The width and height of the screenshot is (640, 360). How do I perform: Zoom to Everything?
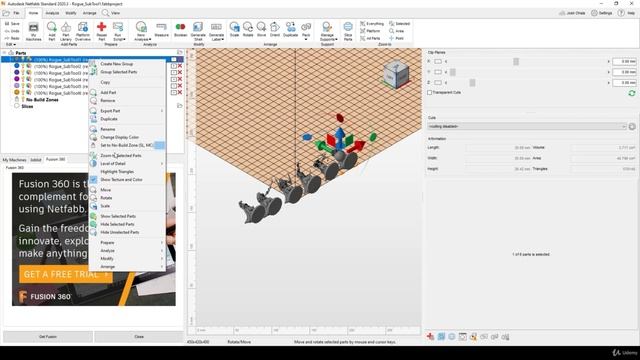tap(372, 24)
